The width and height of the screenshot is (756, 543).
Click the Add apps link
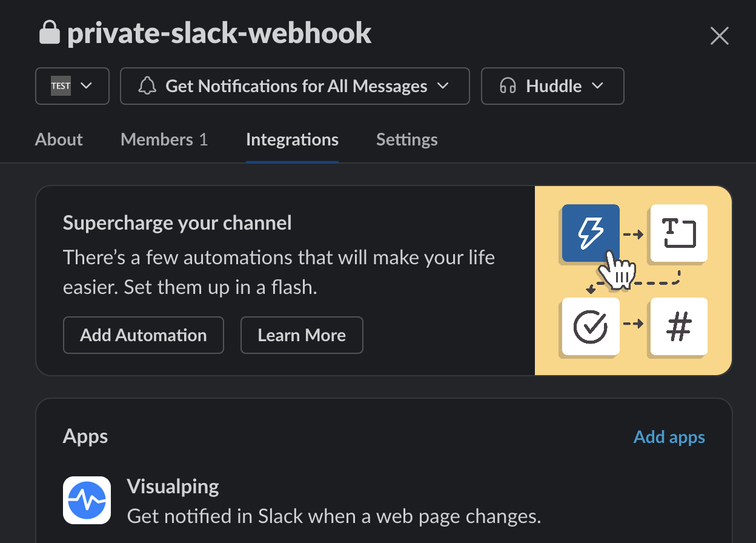[669, 437]
